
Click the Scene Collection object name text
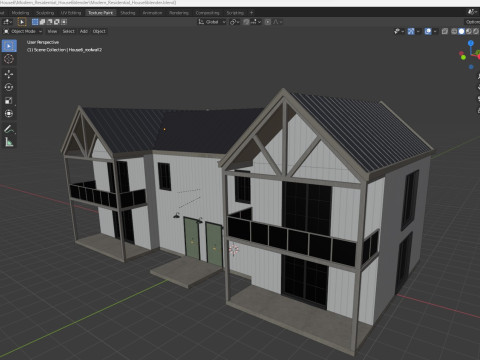click(64, 50)
